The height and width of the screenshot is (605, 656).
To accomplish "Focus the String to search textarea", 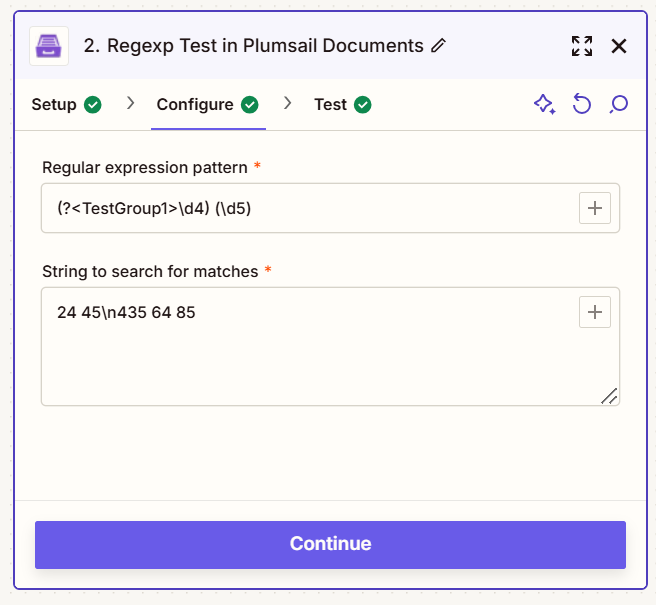I will pos(330,346).
